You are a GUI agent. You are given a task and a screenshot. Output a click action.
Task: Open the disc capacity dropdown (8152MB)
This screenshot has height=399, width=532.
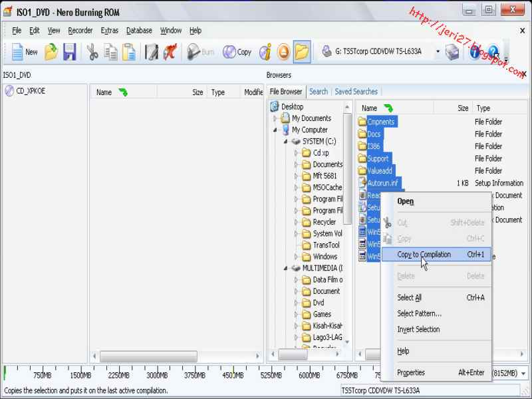pyautogui.click(x=523, y=374)
